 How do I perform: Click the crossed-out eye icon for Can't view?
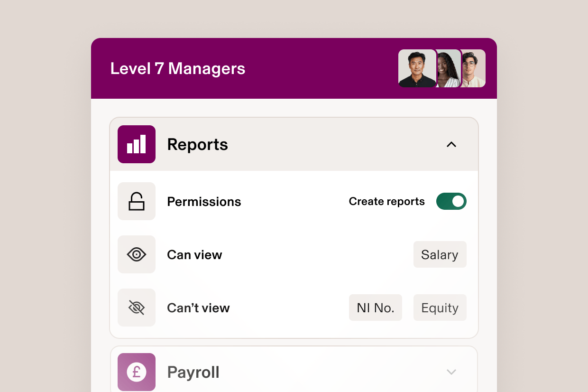click(136, 308)
